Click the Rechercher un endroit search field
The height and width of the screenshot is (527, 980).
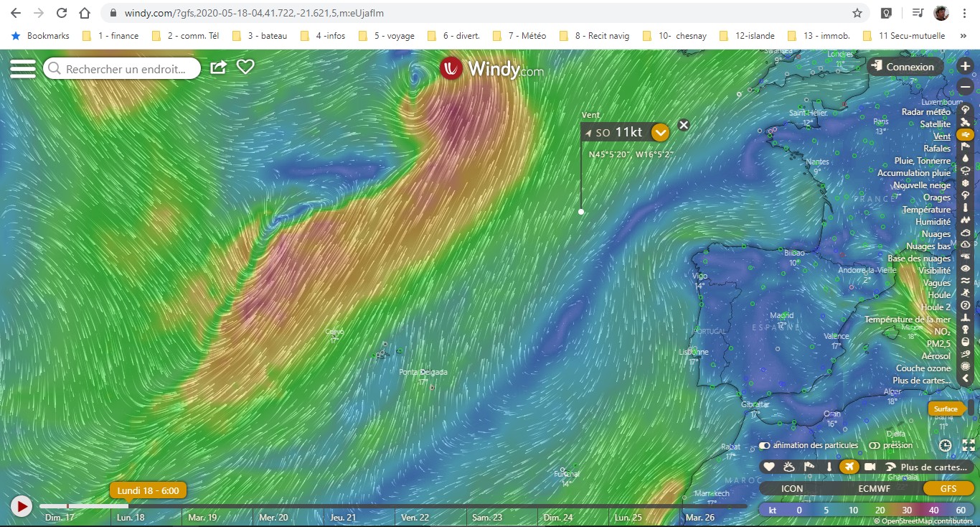click(122, 68)
